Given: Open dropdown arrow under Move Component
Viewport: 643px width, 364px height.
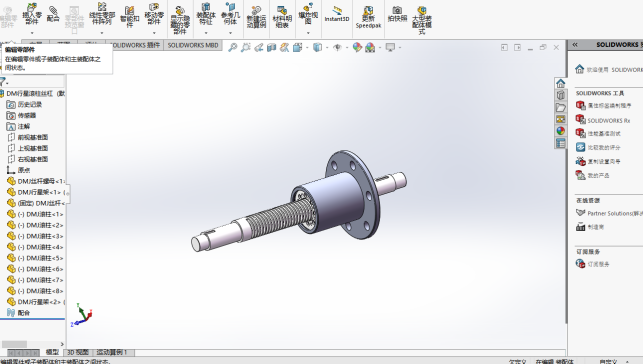Looking at the screenshot, I should click(x=154, y=32).
